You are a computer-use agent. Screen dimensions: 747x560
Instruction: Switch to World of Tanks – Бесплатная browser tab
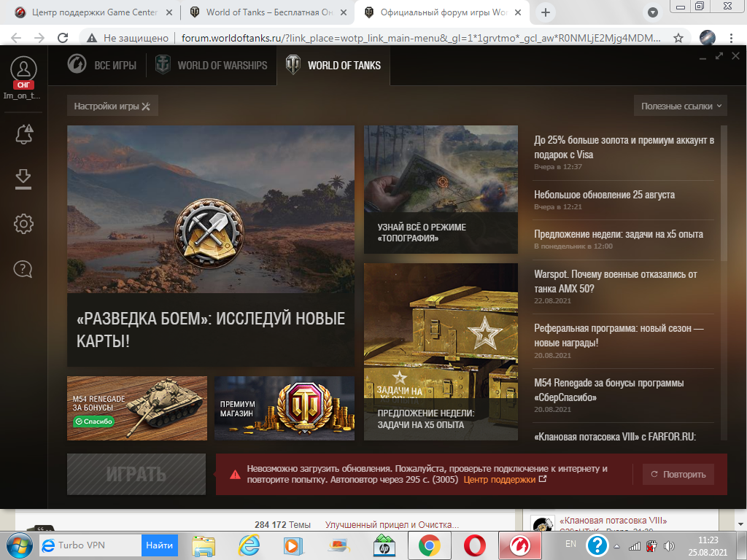(x=268, y=12)
